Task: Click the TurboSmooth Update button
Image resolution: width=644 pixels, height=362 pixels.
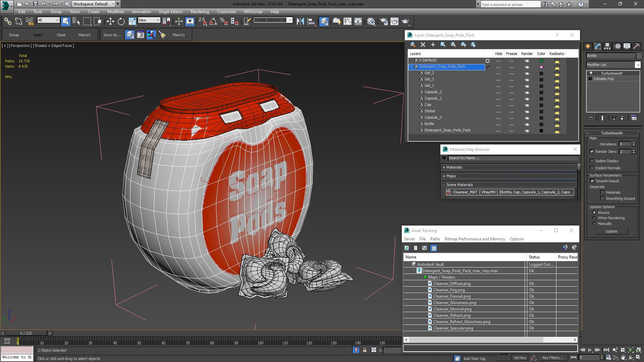Action: click(611, 231)
